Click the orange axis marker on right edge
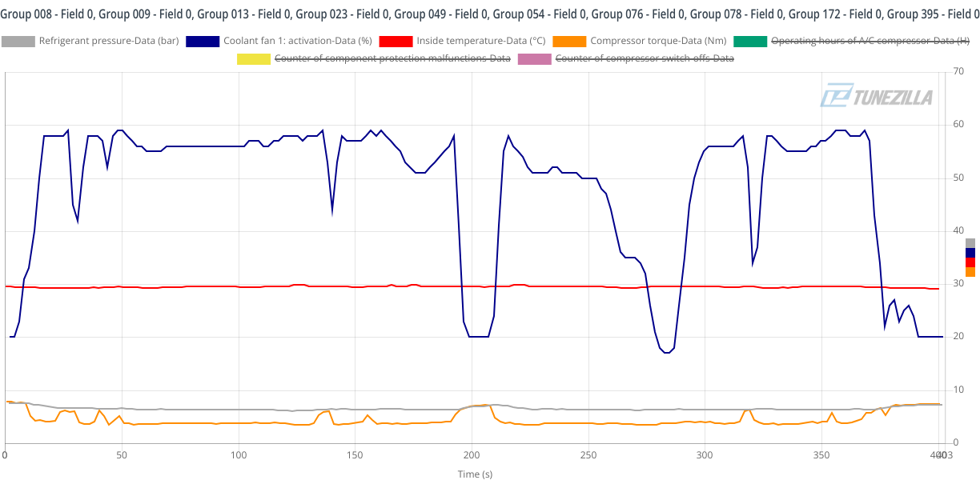Image resolution: width=980 pixels, height=480 pixels. point(970,272)
